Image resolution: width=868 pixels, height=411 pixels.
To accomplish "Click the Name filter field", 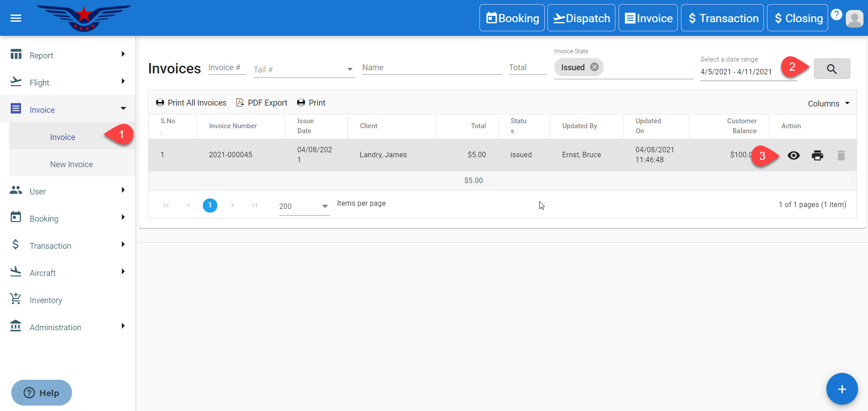I will tap(431, 68).
